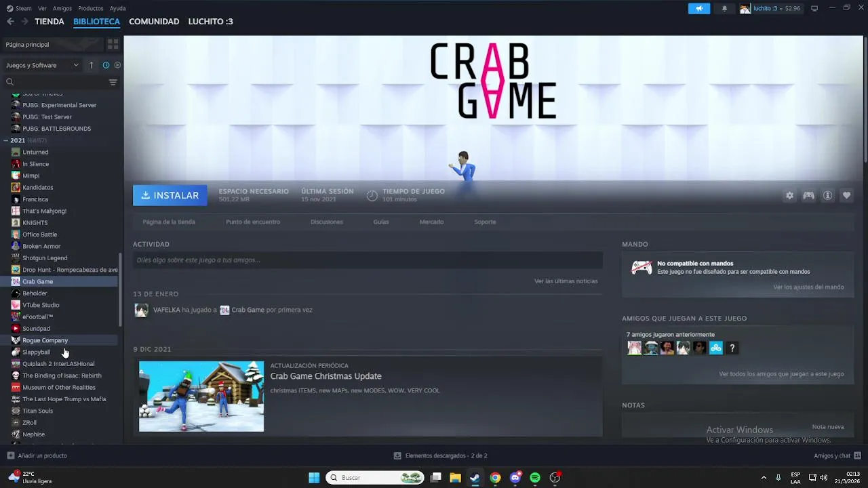This screenshot has width=868, height=488.
Task: Open Spotify from the taskbar
Action: click(x=535, y=478)
